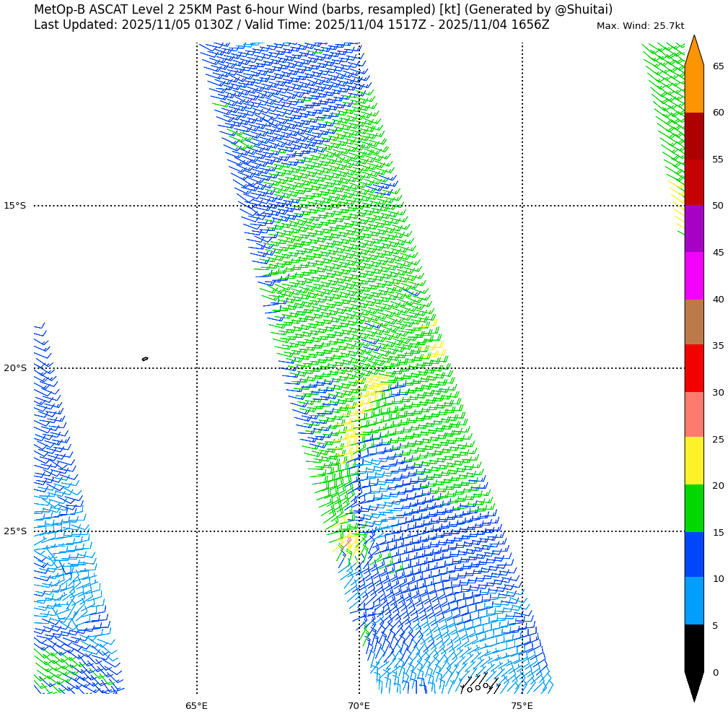Select the yellow 20-25 kt colorbar segment
This screenshot has height=714, width=728.
point(693,461)
